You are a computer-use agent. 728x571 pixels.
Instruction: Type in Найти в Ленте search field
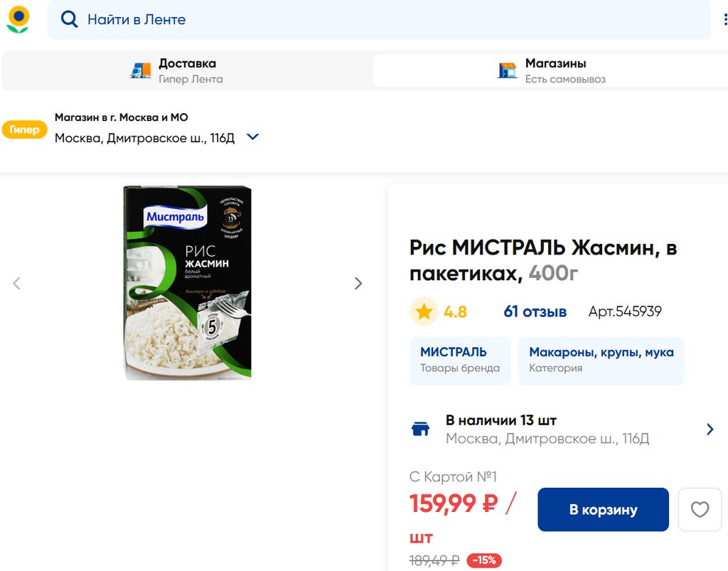(x=384, y=20)
